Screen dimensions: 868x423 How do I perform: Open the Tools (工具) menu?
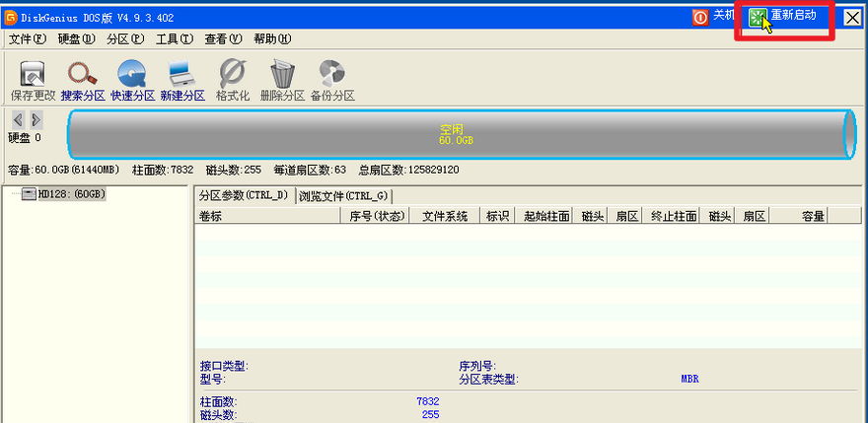pos(175,39)
